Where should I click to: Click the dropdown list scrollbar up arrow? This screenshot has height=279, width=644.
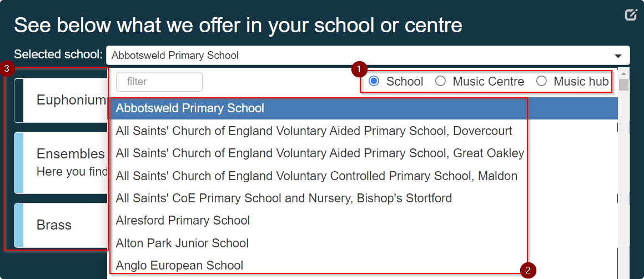623,73
